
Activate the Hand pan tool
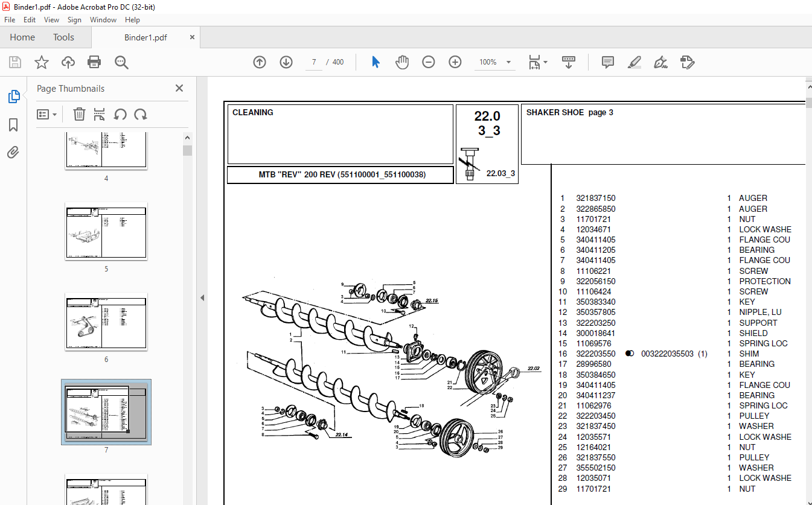[402, 62]
